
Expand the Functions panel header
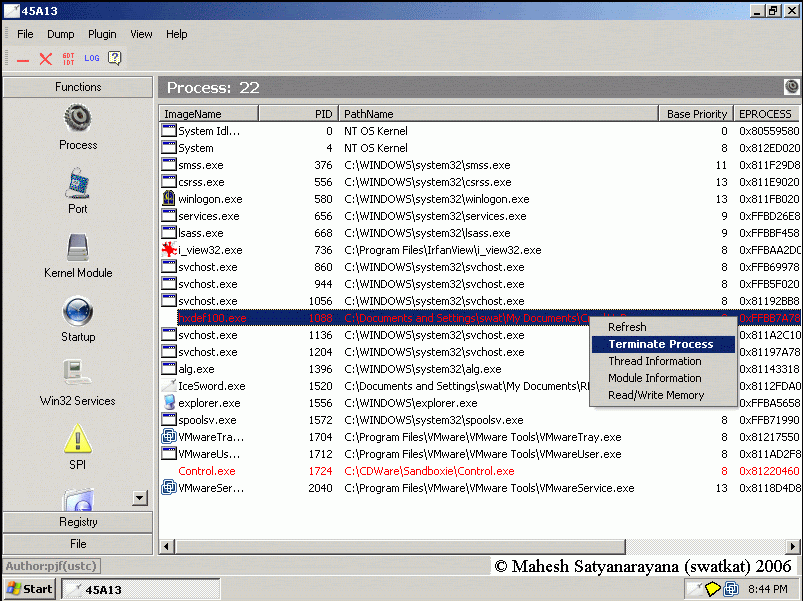pos(78,87)
